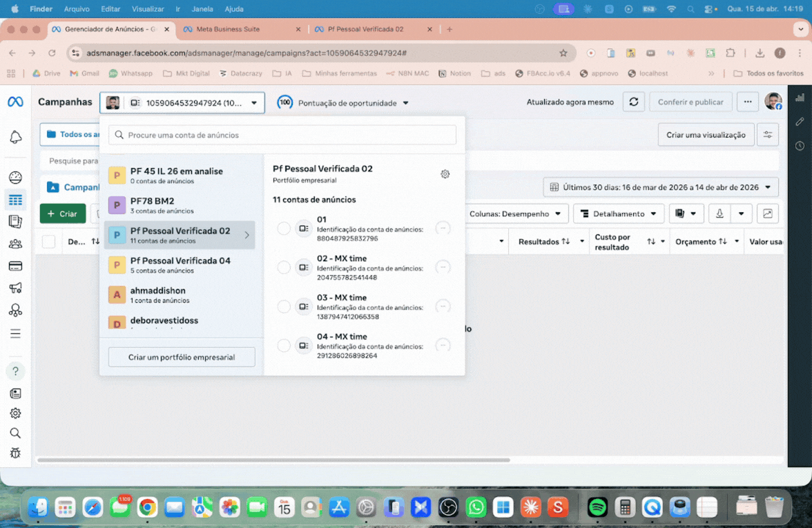Open the export options arrow dropdown

(x=741, y=214)
